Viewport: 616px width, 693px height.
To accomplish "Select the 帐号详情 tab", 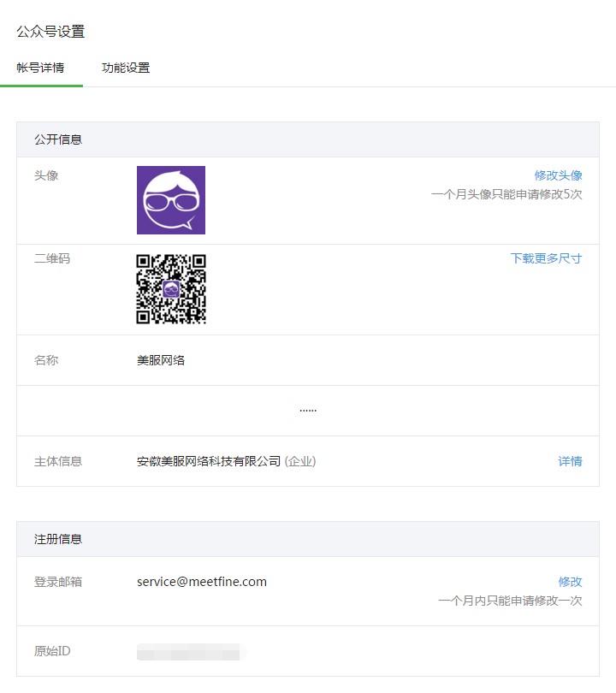I will pos(40,68).
